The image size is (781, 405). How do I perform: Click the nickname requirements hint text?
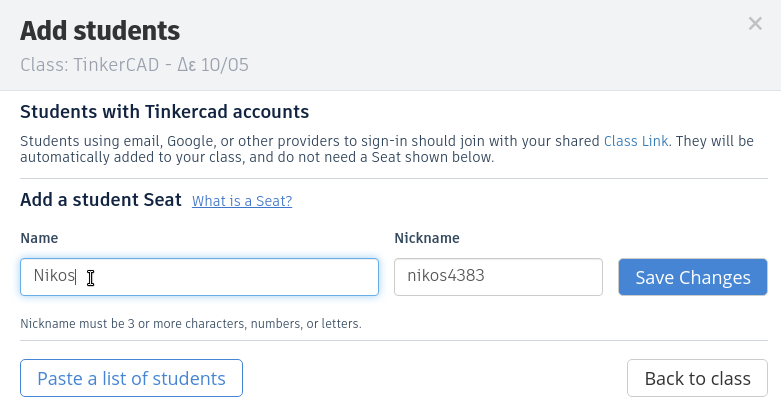coord(190,324)
